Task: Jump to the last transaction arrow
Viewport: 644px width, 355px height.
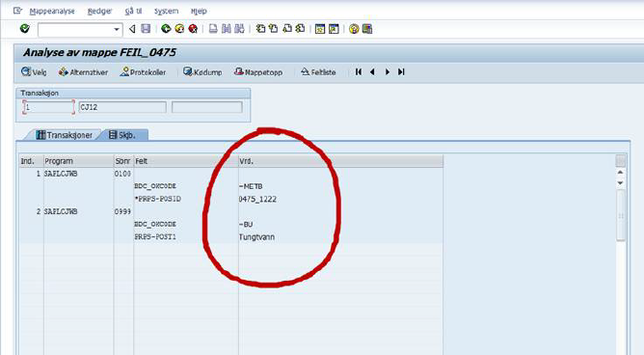Action: (x=401, y=72)
